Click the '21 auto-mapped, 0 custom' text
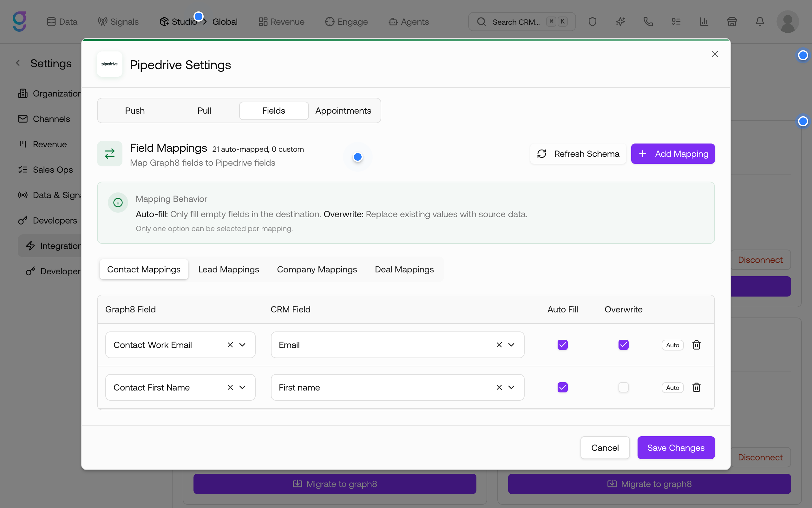Image resolution: width=812 pixels, height=508 pixels. point(258,149)
